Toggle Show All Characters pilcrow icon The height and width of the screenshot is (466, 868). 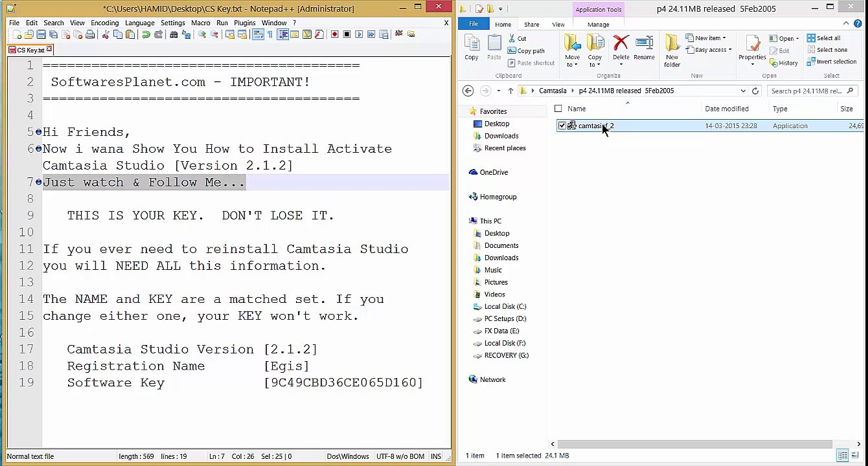(x=270, y=34)
